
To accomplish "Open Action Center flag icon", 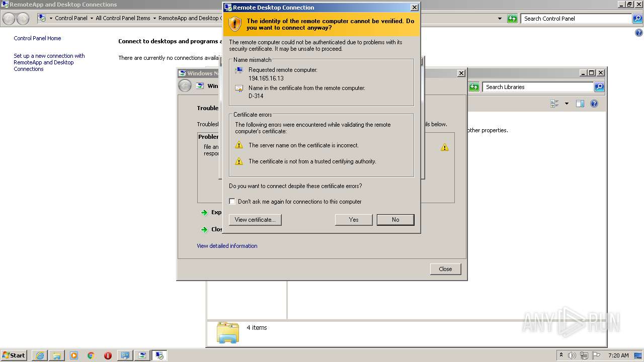I will coord(596,355).
